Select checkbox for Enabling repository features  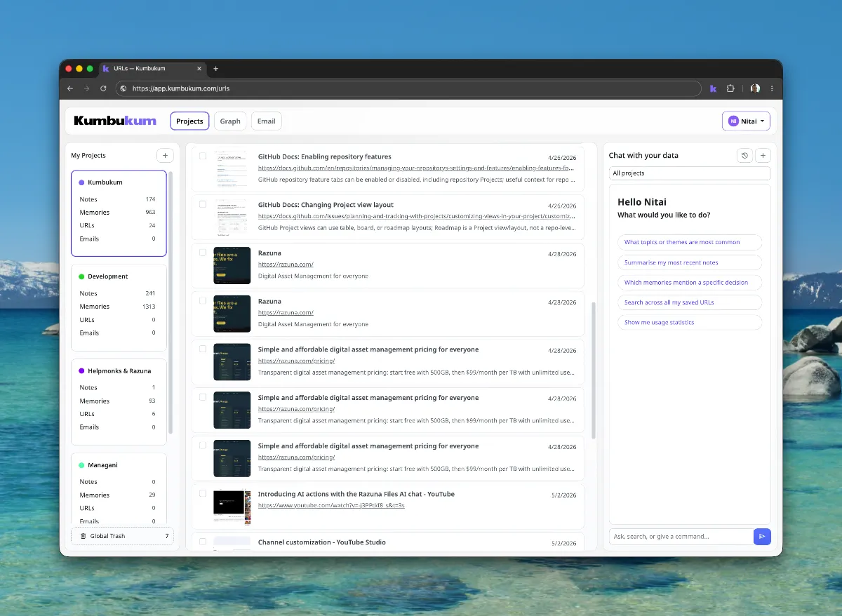203,156
